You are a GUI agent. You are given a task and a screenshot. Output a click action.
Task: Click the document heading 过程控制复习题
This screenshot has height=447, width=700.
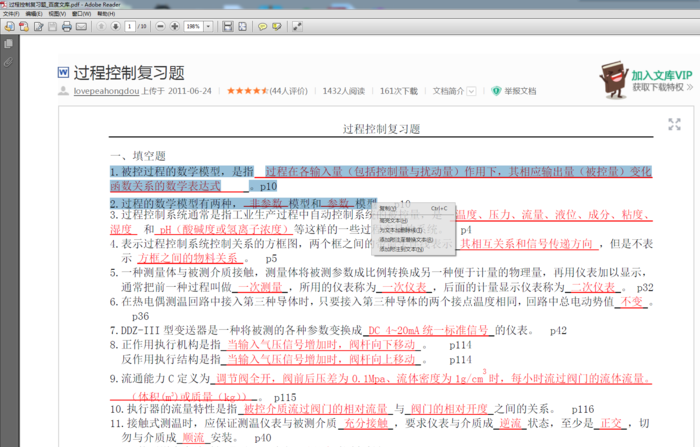(x=129, y=72)
